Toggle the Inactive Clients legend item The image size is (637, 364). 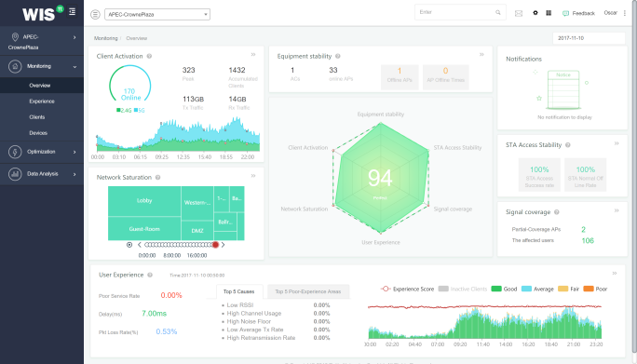coord(463,290)
